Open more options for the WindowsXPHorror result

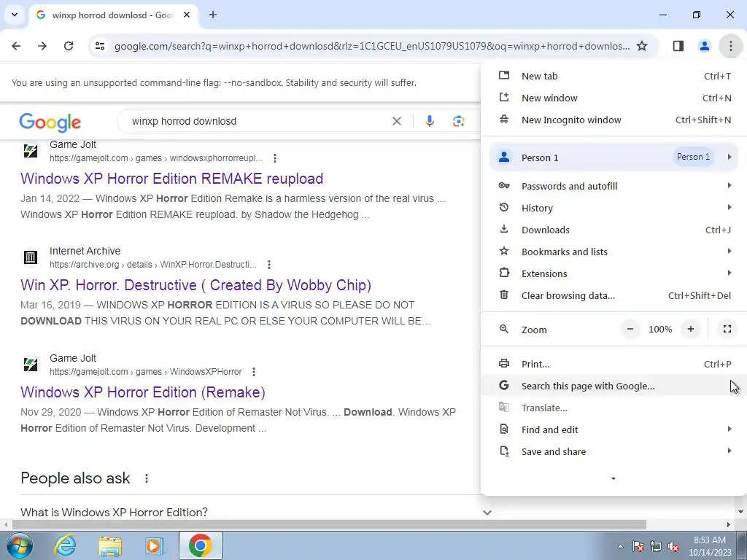click(x=254, y=371)
